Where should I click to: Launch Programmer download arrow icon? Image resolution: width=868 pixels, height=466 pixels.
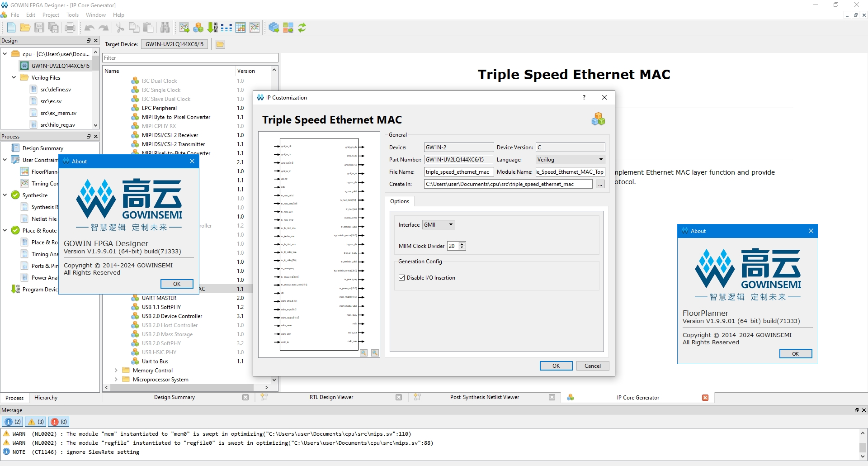pyautogui.click(x=212, y=28)
